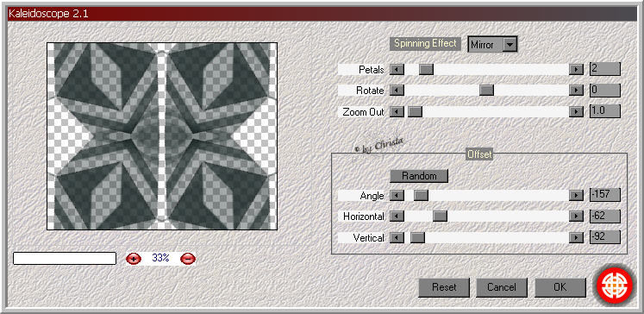Image resolution: width=644 pixels, height=314 pixels.
Task: Click the Rotate value field showing 0
Action: 604,90
